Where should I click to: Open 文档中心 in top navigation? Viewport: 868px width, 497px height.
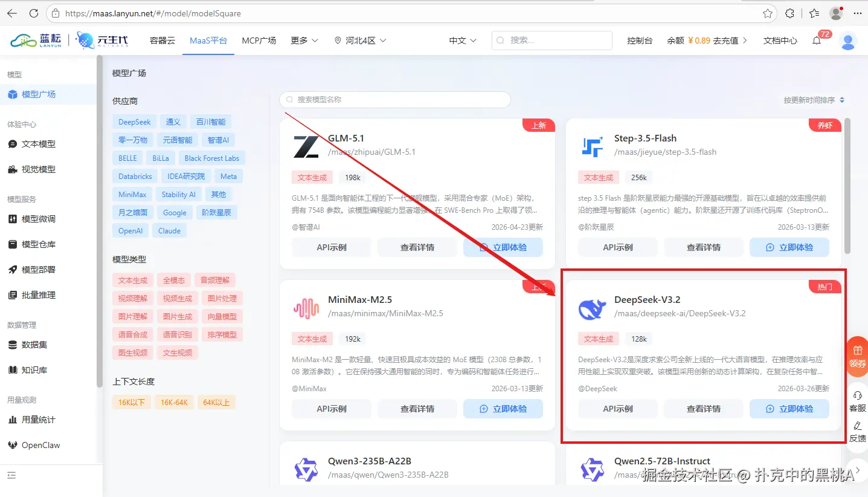tap(780, 41)
